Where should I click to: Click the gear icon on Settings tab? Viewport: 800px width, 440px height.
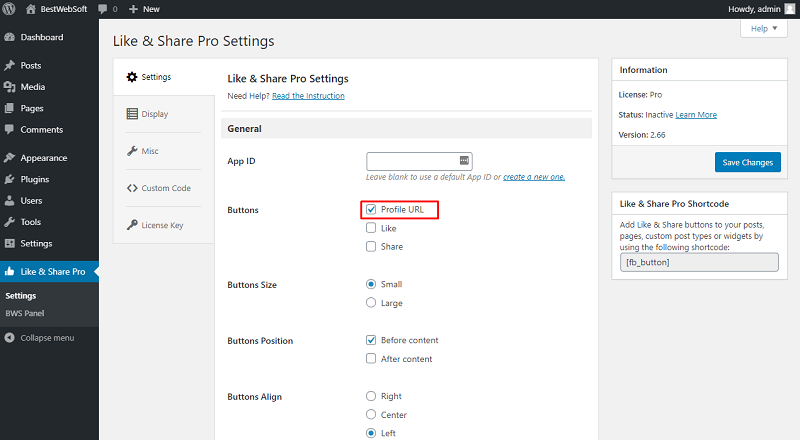click(132, 77)
